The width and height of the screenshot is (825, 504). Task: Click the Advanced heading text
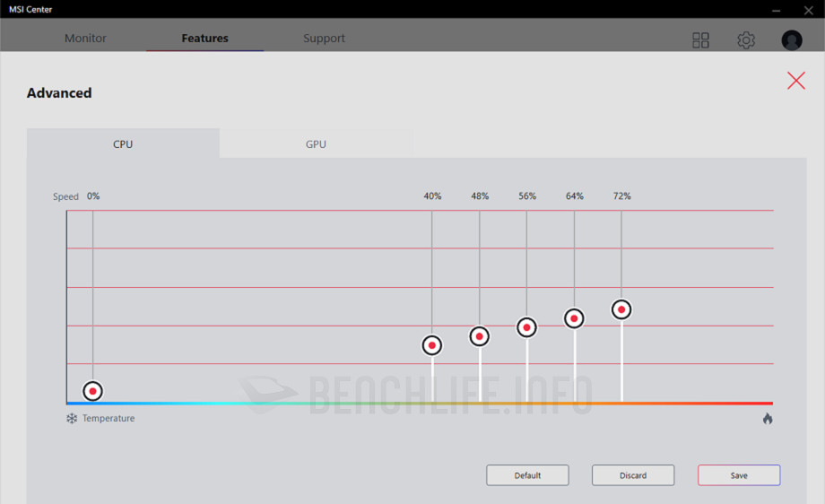(x=59, y=93)
